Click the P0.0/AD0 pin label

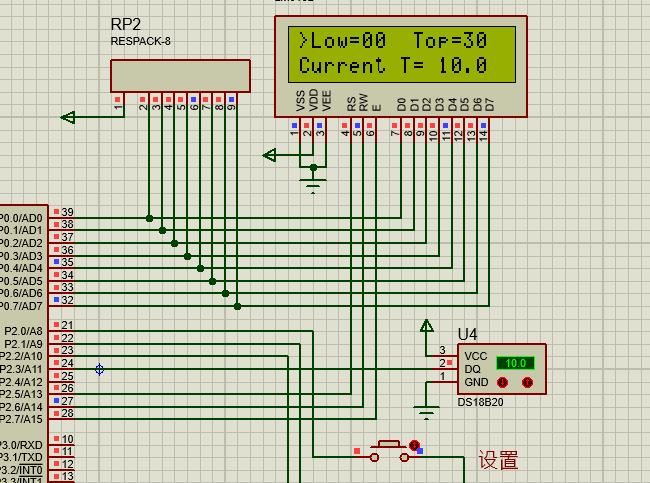(x=21, y=218)
